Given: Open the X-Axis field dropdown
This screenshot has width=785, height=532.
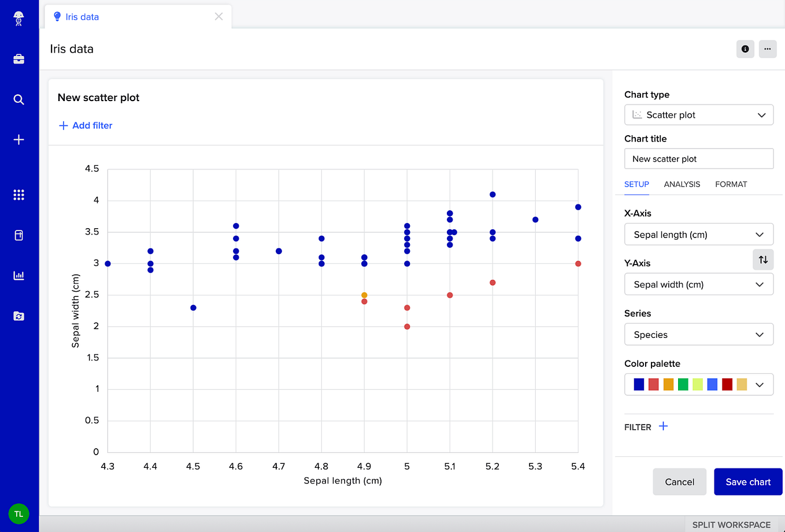Looking at the screenshot, I should pyautogui.click(x=699, y=234).
